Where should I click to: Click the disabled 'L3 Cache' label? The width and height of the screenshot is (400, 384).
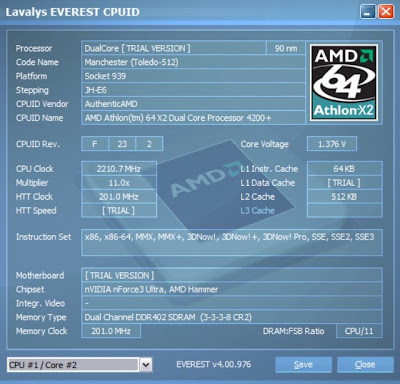click(258, 211)
